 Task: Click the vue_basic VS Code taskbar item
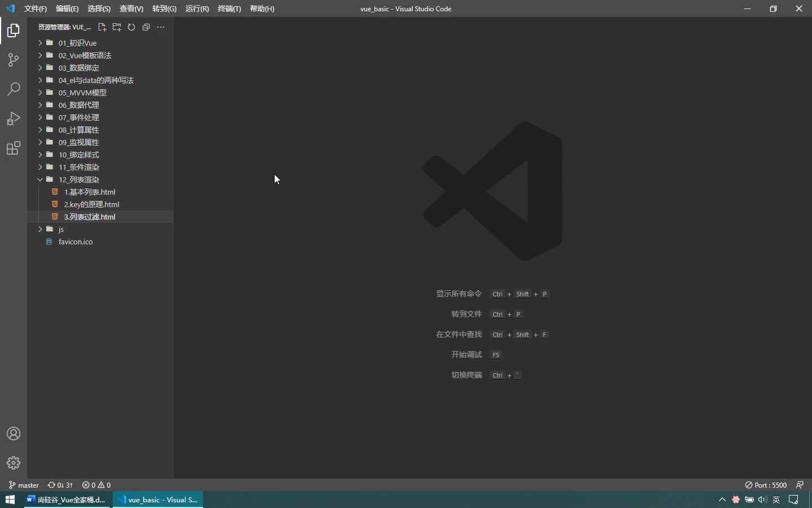[x=158, y=500]
